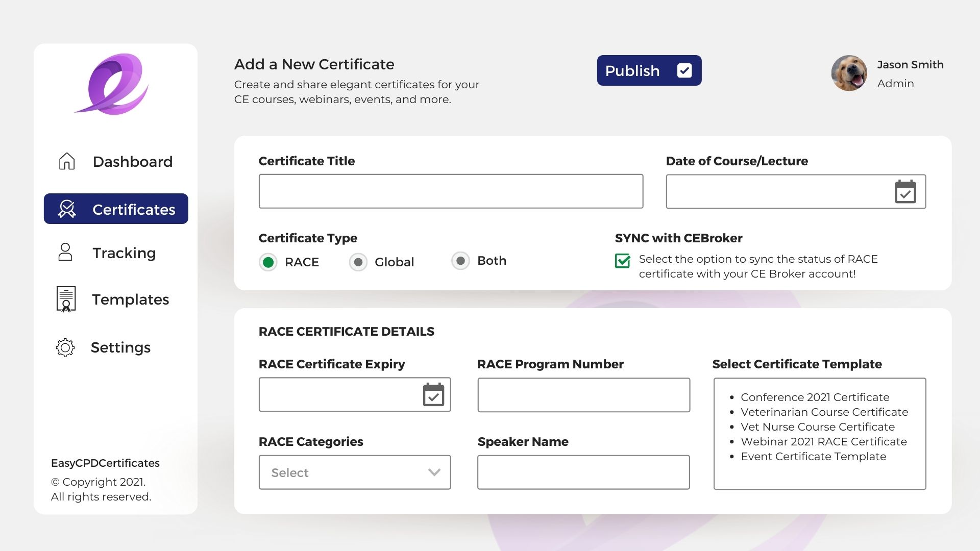Toggle the SYNC with CEBroker checkbox
This screenshot has width=980, height=551.
622,261
